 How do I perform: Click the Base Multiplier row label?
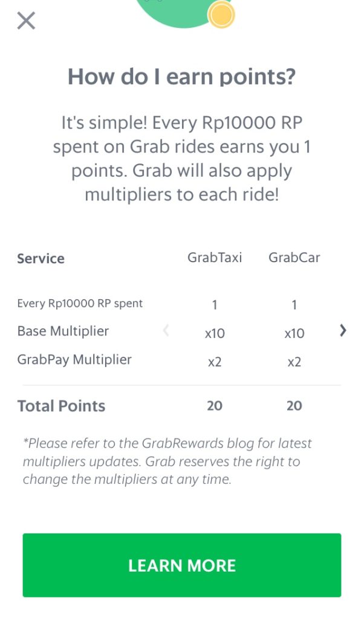click(x=63, y=331)
